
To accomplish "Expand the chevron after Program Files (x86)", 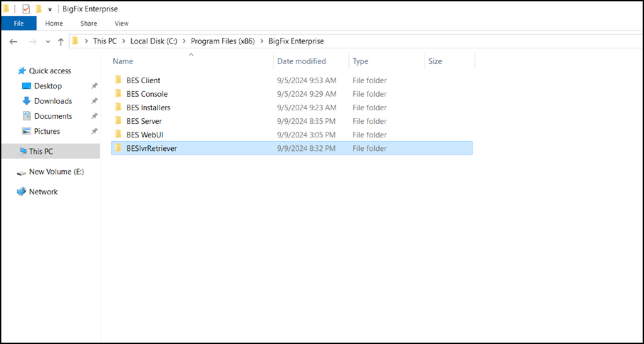I will [x=262, y=41].
